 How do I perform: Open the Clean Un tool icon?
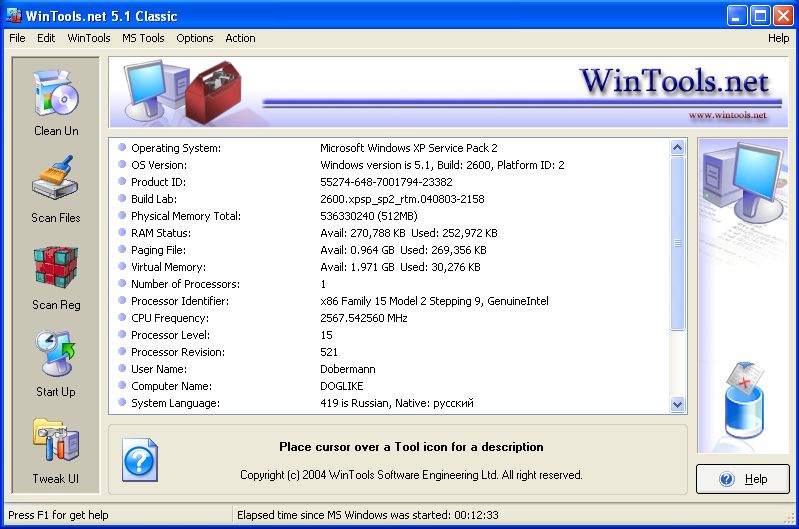pos(56,93)
